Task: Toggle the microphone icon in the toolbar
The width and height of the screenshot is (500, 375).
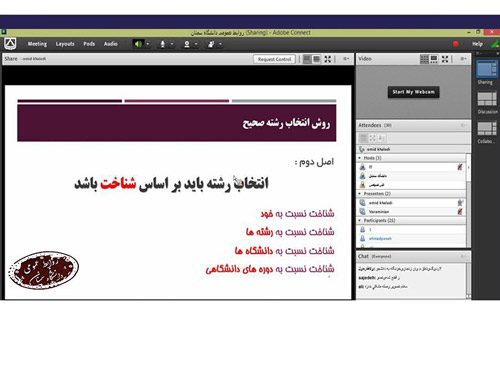Action: [x=163, y=44]
